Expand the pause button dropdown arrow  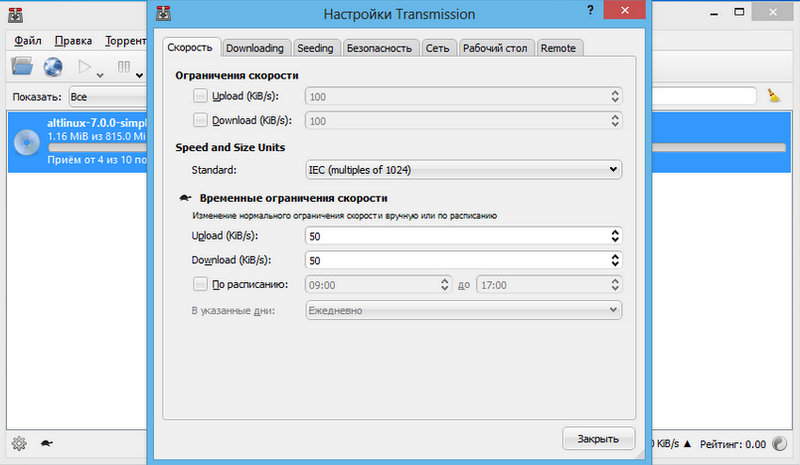139,76
